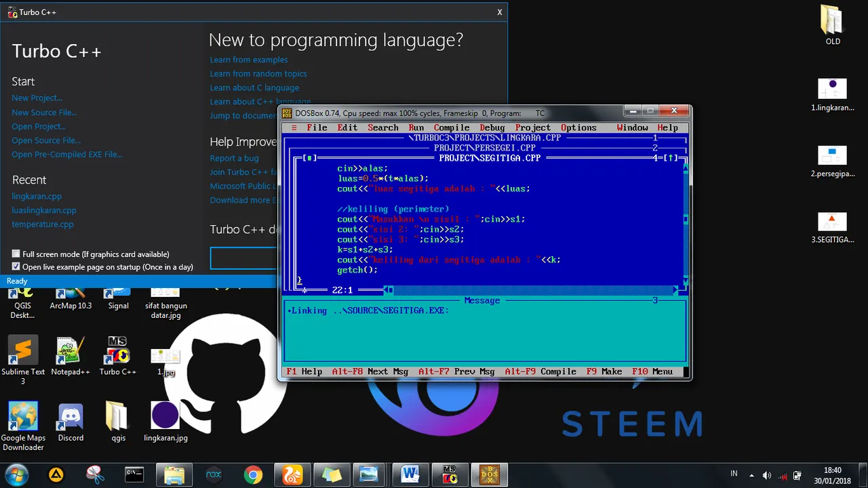Screen dimensions: 868x488
Task: Click Alt-F9 Compile in status line
Action: (540, 371)
